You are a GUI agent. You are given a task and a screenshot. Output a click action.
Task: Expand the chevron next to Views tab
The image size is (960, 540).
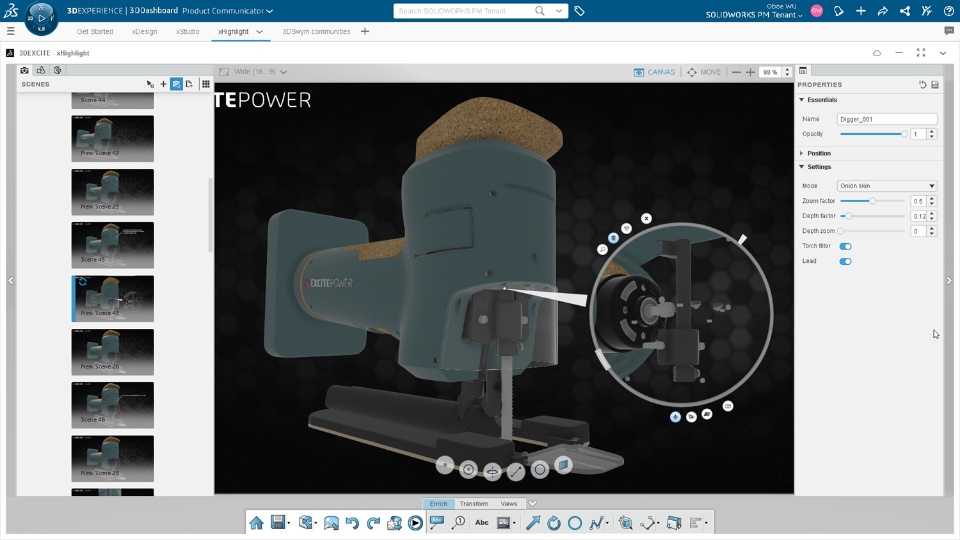pos(533,503)
